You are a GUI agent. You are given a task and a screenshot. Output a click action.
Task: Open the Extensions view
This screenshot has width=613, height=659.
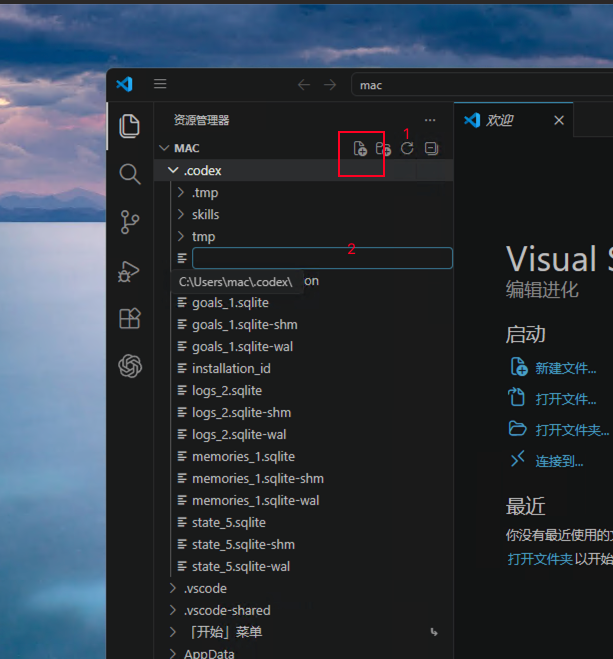(129, 319)
